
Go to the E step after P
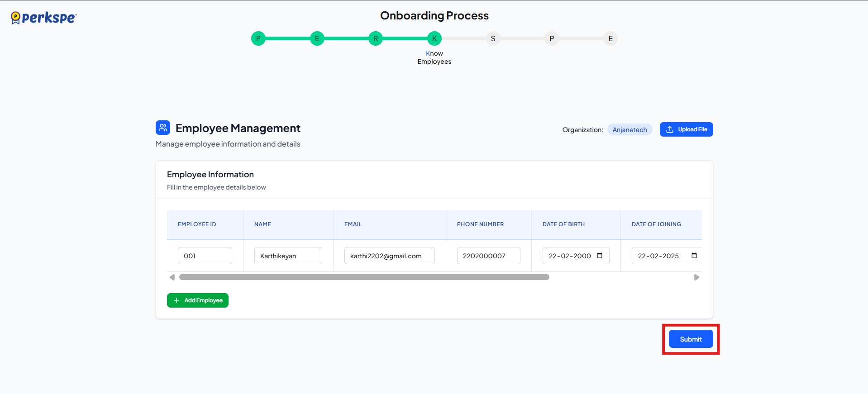click(317, 38)
